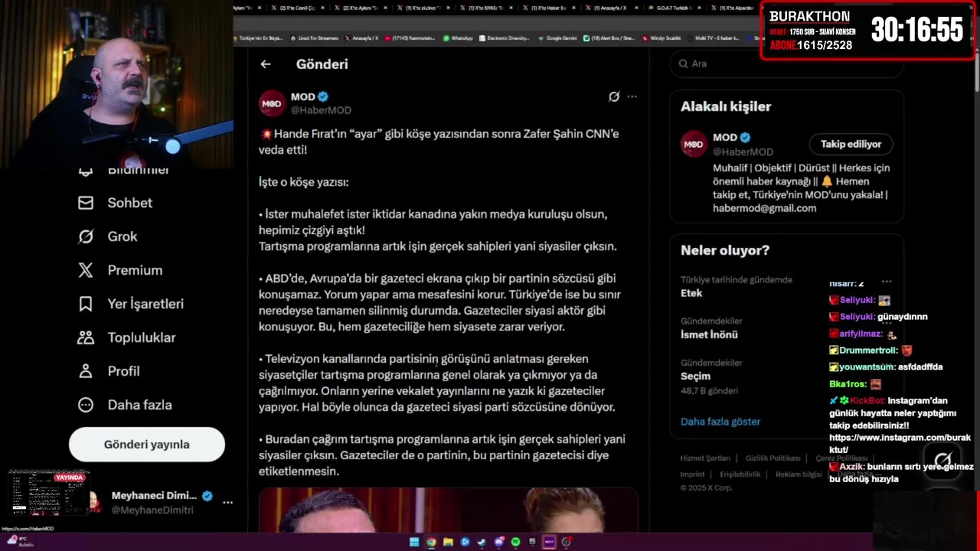
Task: Click the Instagram link in KickBot message
Action: (x=900, y=444)
